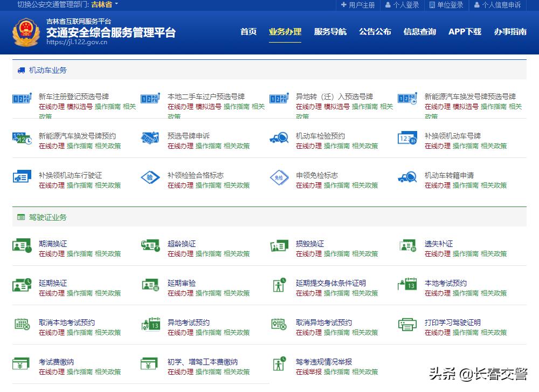Viewport: 539px width, 392px height.
Task: Click the 新车注册登记预选号牌 plate icon
Action: [x=22, y=98]
